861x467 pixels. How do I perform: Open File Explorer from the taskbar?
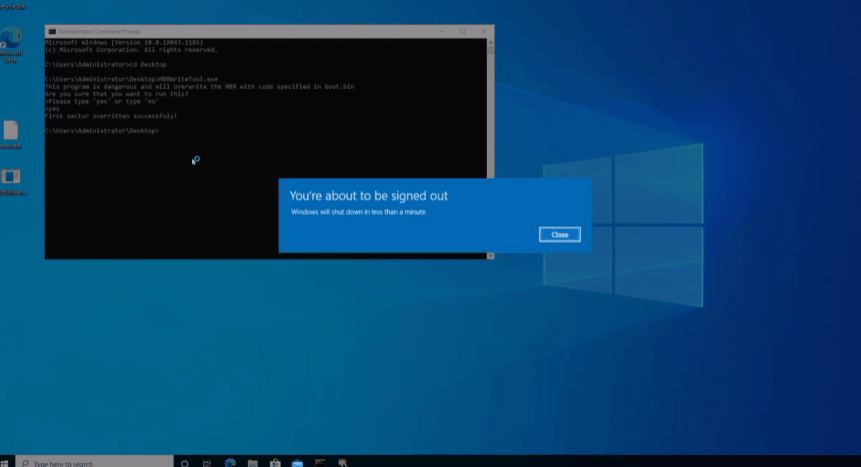(x=253, y=464)
